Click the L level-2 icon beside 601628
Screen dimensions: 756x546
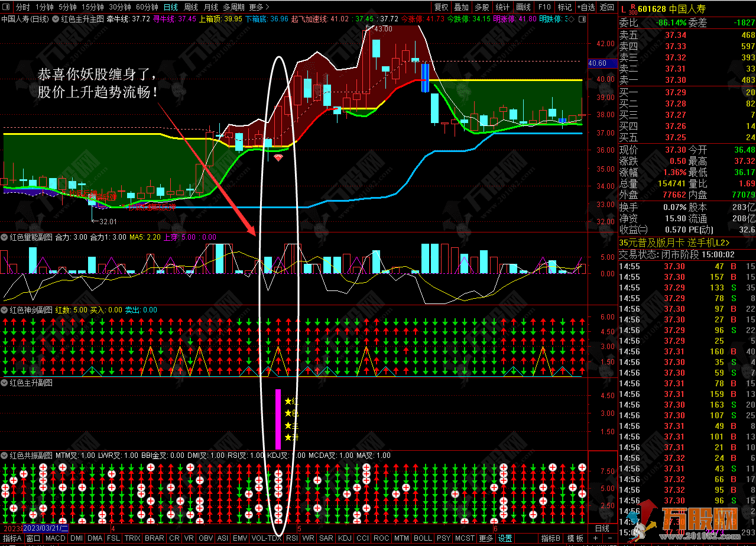(624, 9)
